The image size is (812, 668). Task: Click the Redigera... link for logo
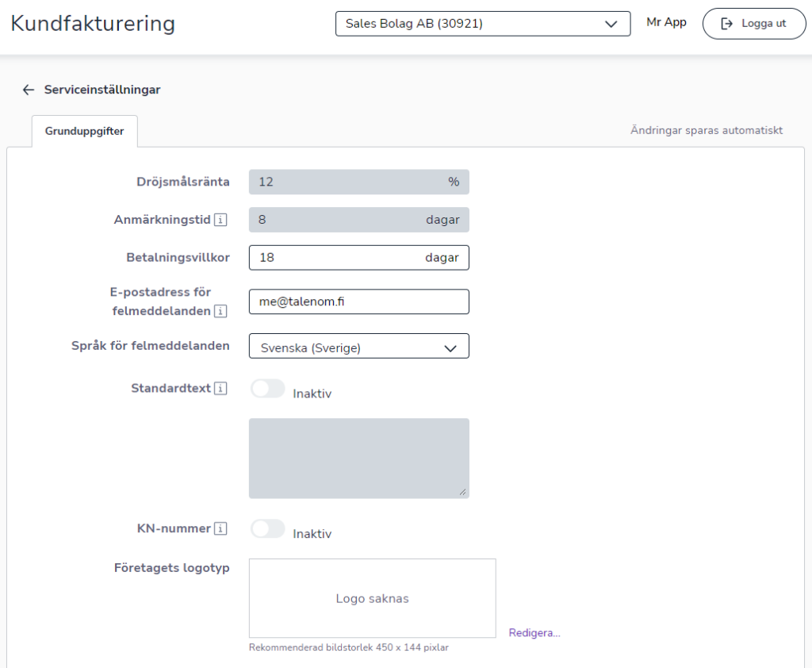point(534,633)
